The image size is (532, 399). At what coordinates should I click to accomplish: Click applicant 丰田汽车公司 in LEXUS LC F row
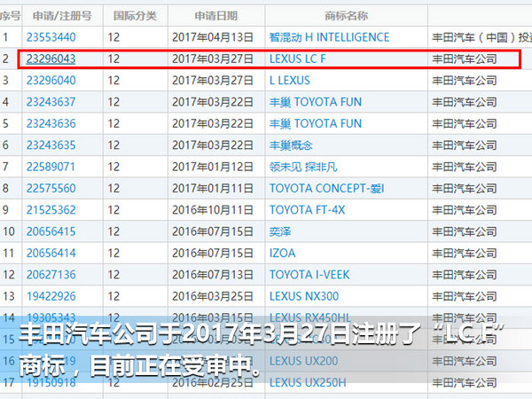[x=464, y=59]
